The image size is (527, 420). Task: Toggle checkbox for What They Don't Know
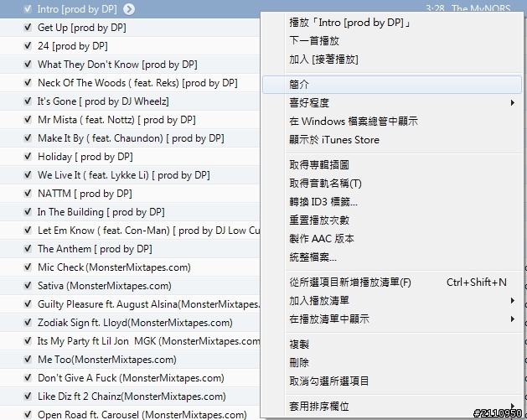coord(28,65)
